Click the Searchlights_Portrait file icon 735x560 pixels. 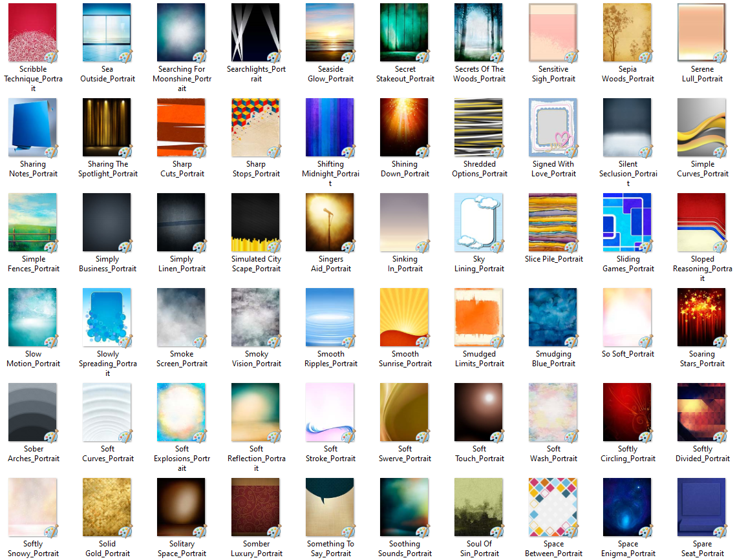256,32
